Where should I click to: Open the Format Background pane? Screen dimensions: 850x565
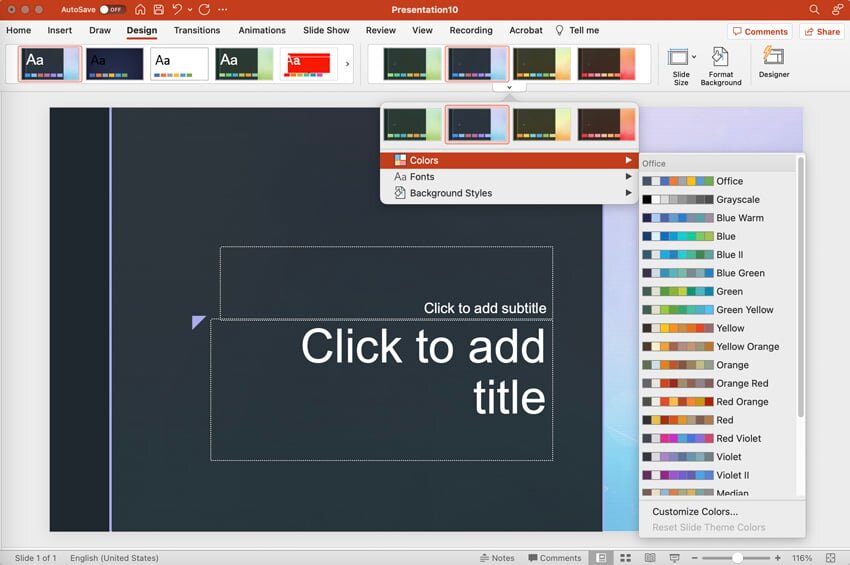pos(720,66)
